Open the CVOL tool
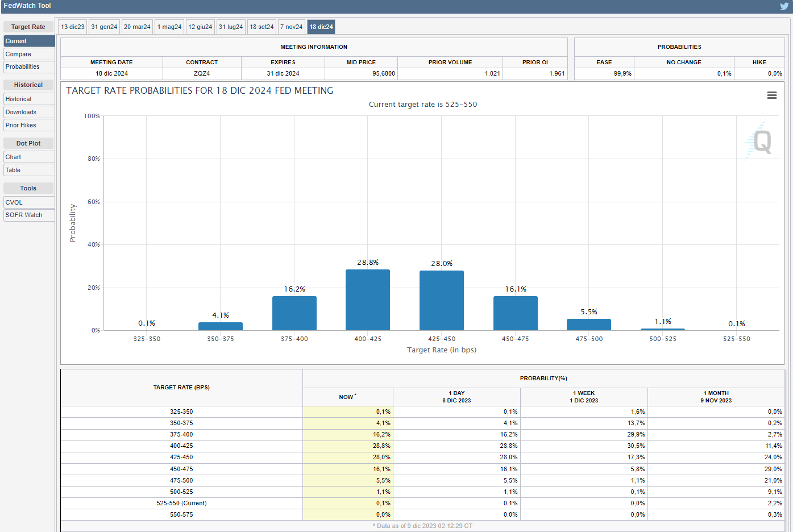The height and width of the screenshot is (532, 793). click(29, 202)
